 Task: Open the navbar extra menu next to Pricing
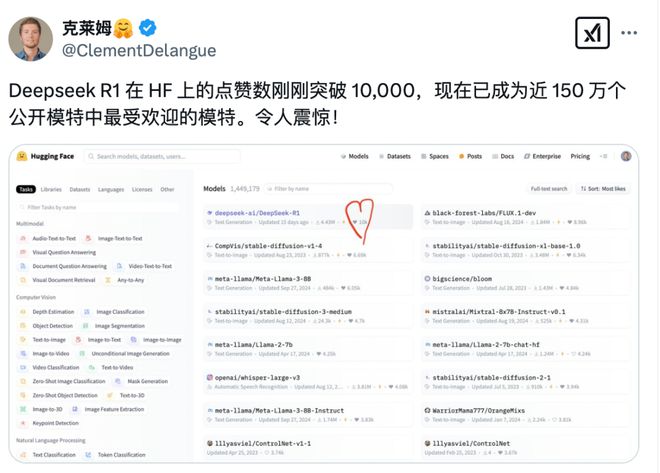(x=604, y=156)
